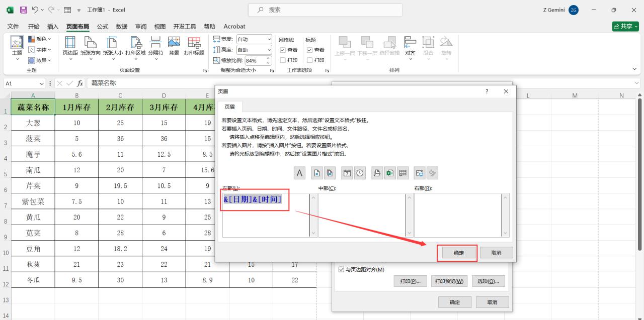The height and width of the screenshot is (320, 644).
Task: Switch to the 数据 tab
Action: 122,27
